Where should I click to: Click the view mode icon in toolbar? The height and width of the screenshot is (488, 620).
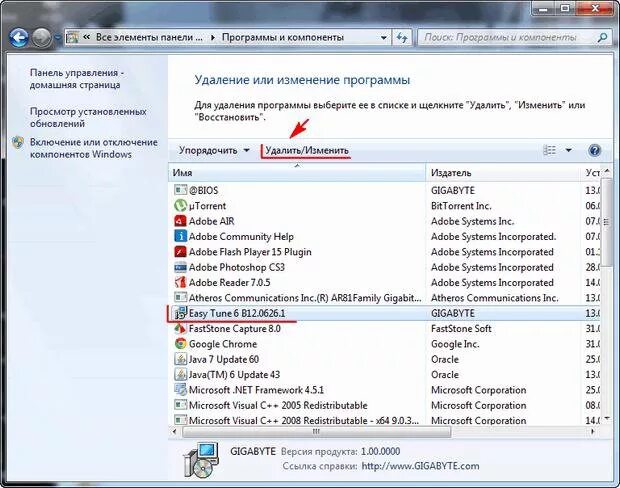pyautogui.click(x=550, y=150)
